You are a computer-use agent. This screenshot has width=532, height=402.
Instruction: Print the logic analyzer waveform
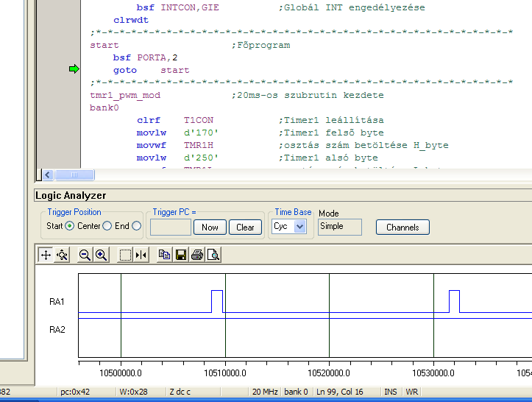[x=197, y=255]
